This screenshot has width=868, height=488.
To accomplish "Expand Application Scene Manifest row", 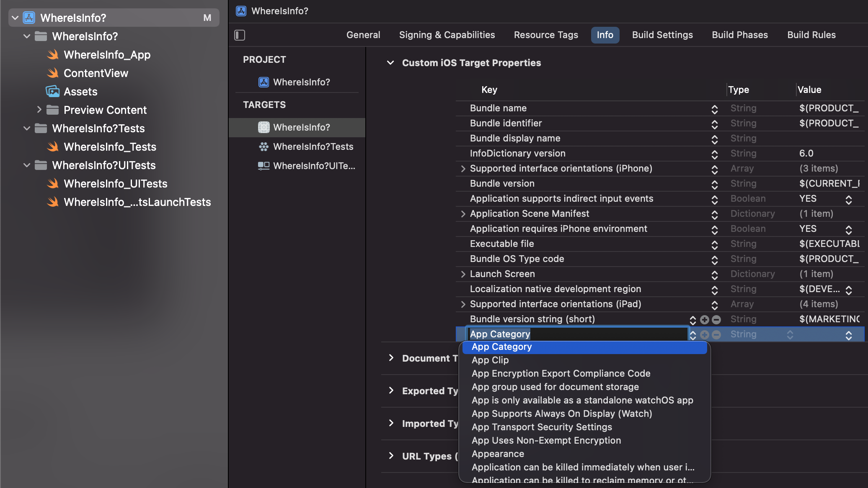I will (463, 214).
